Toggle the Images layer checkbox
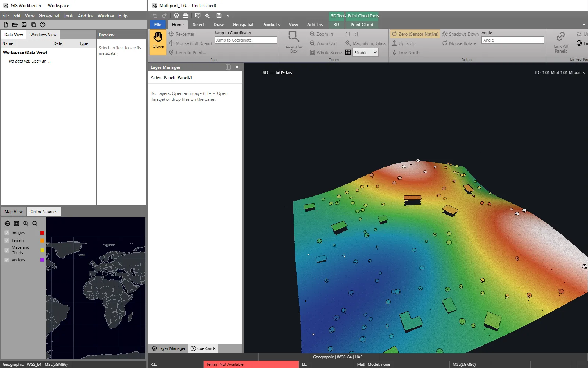This screenshot has width=588, height=368. [x=7, y=233]
